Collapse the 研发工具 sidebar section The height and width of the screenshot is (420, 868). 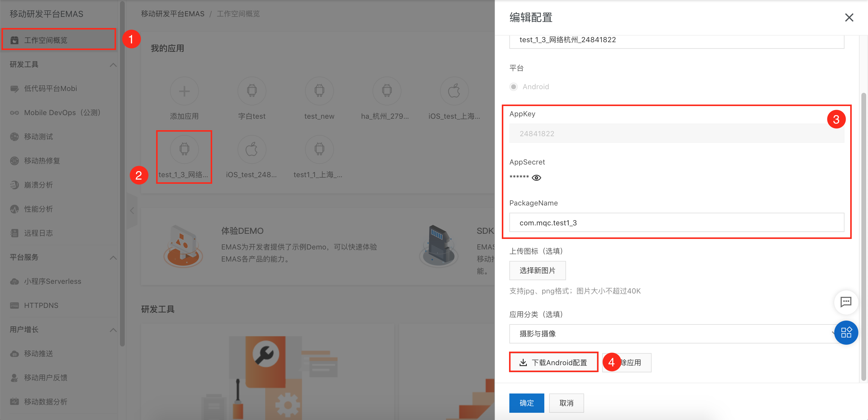tap(113, 65)
